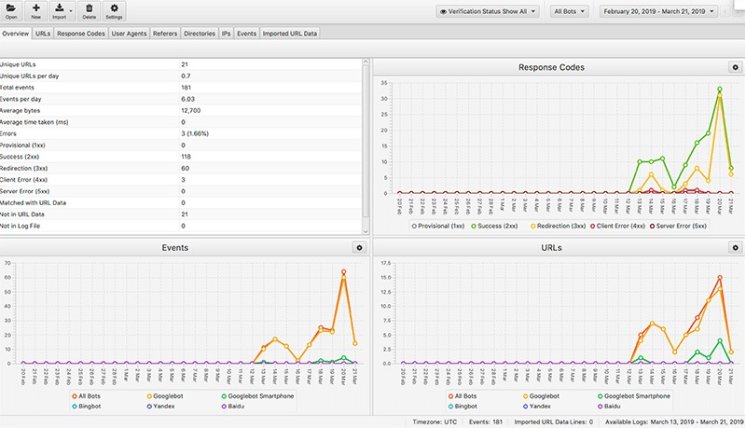Select the Average bytes row

tap(181, 111)
